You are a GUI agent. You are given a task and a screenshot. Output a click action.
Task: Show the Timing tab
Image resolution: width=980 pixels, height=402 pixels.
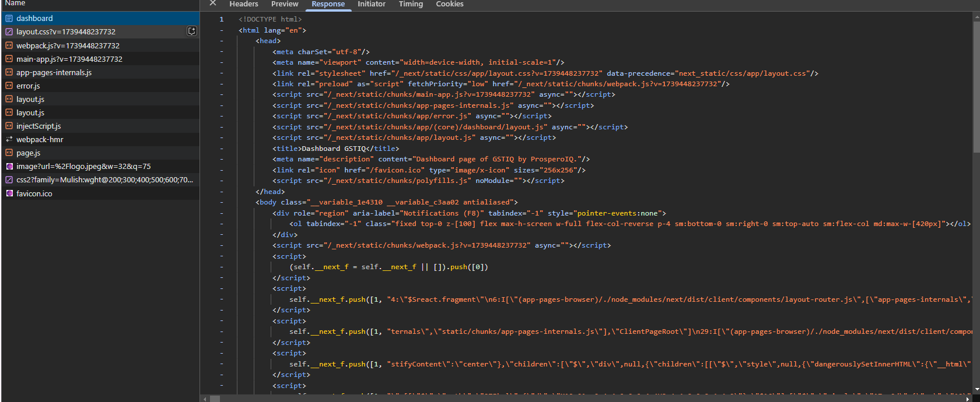coord(411,4)
